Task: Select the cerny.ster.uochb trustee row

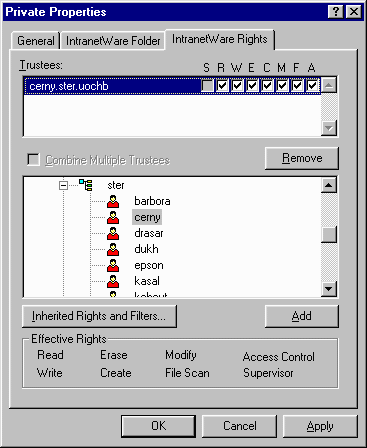Action: [172, 86]
